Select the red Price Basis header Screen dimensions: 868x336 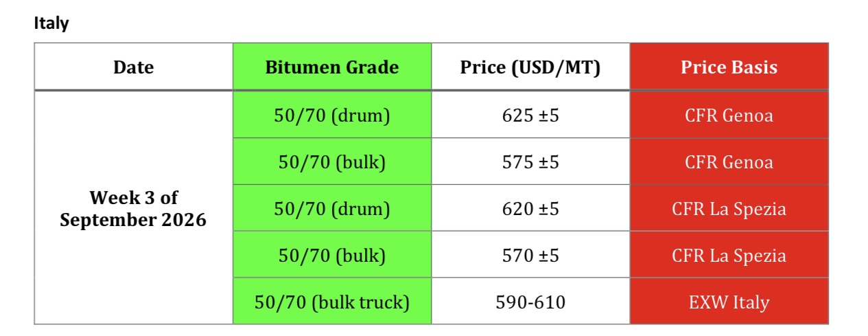(x=729, y=67)
